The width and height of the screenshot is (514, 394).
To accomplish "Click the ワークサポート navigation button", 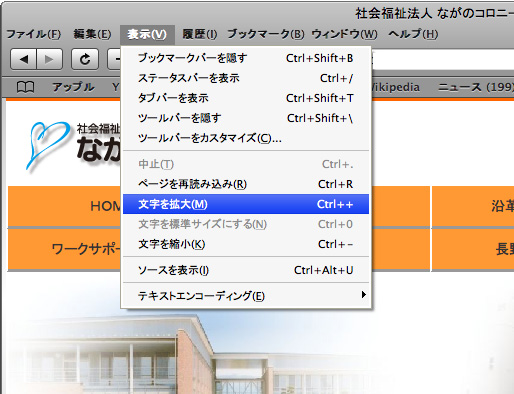I will point(65,249).
